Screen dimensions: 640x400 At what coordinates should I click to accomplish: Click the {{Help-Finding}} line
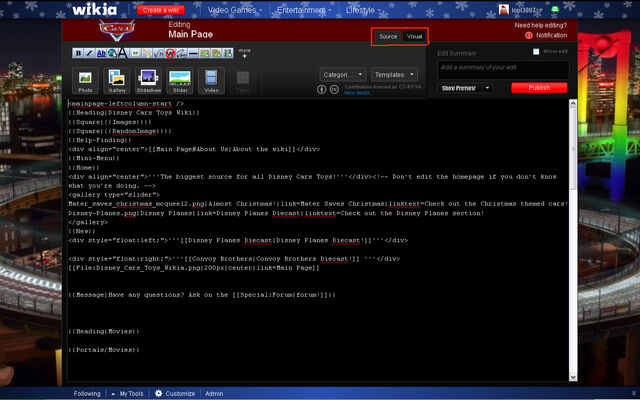pos(100,140)
